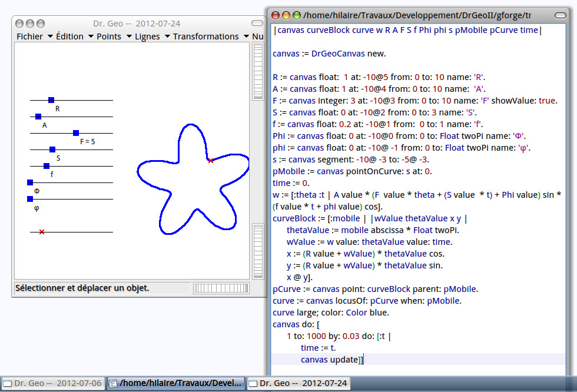Click the code line defining F integer

pyautogui.click(x=414, y=101)
